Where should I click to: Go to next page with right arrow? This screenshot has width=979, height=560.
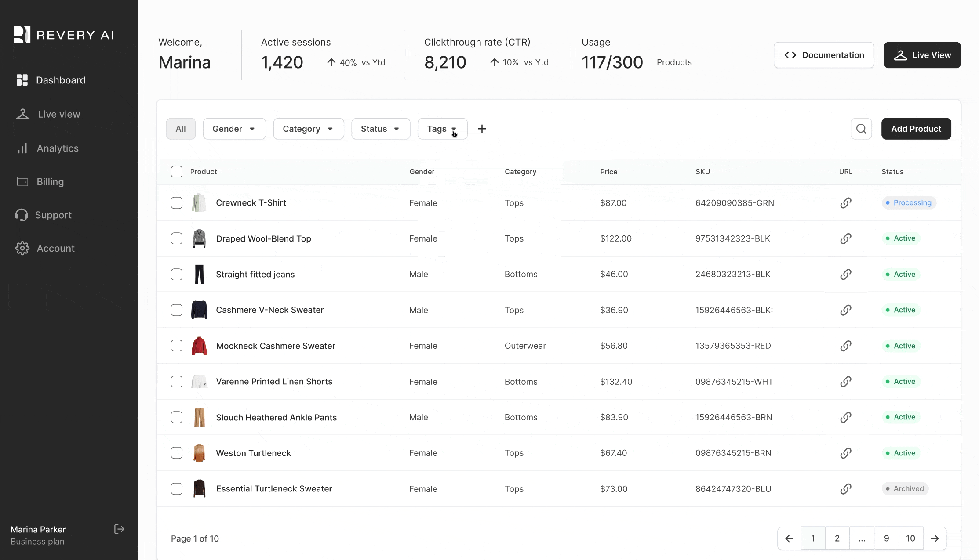click(935, 538)
